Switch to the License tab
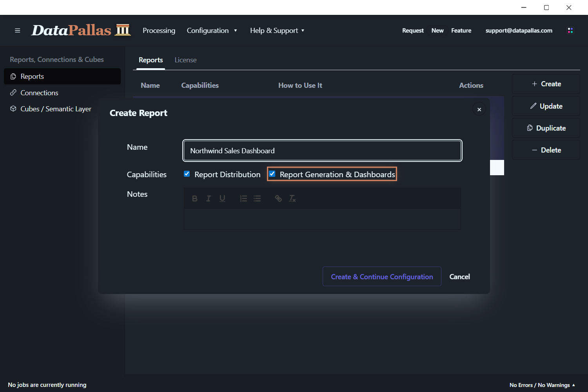 point(185,60)
